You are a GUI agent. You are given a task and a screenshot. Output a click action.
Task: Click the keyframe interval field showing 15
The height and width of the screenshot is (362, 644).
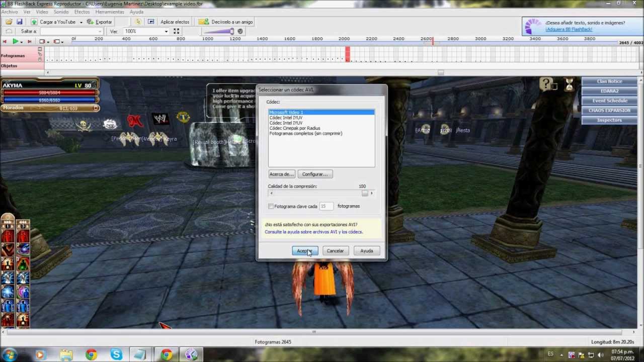326,206
